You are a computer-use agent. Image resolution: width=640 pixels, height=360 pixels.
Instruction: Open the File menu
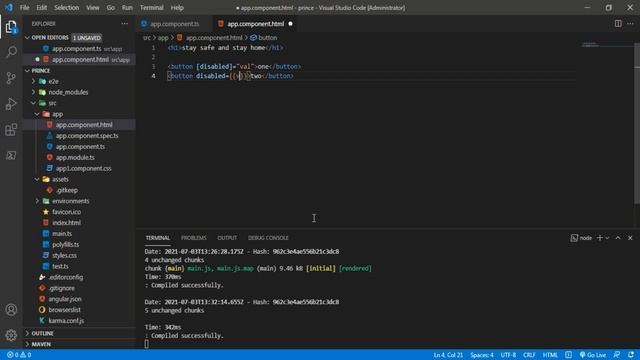pyautogui.click(x=24, y=7)
